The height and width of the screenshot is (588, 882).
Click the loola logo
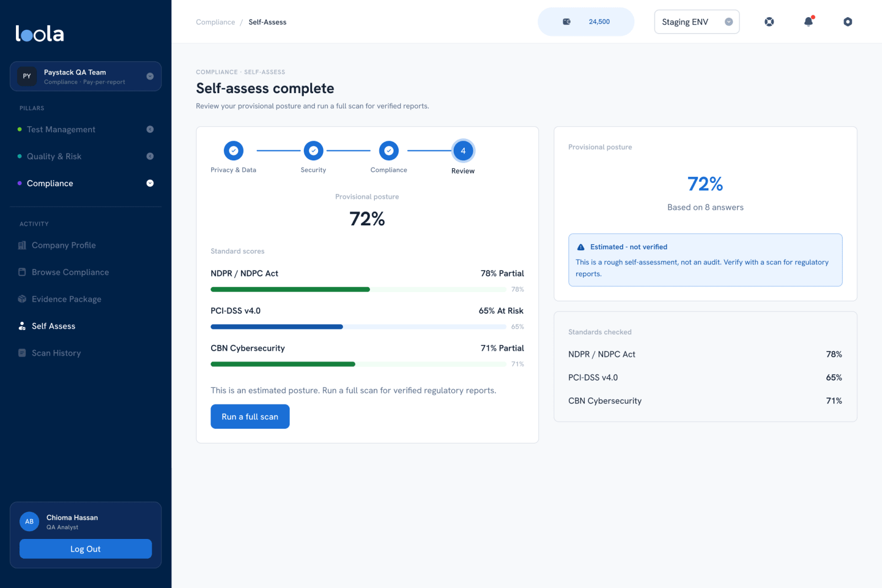[x=40, y=34]
